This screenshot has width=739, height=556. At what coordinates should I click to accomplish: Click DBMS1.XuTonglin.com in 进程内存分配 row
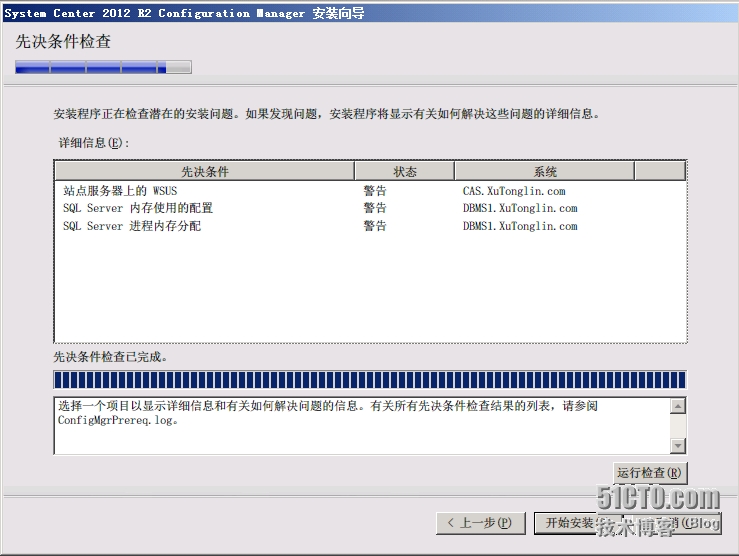(520, 226)
